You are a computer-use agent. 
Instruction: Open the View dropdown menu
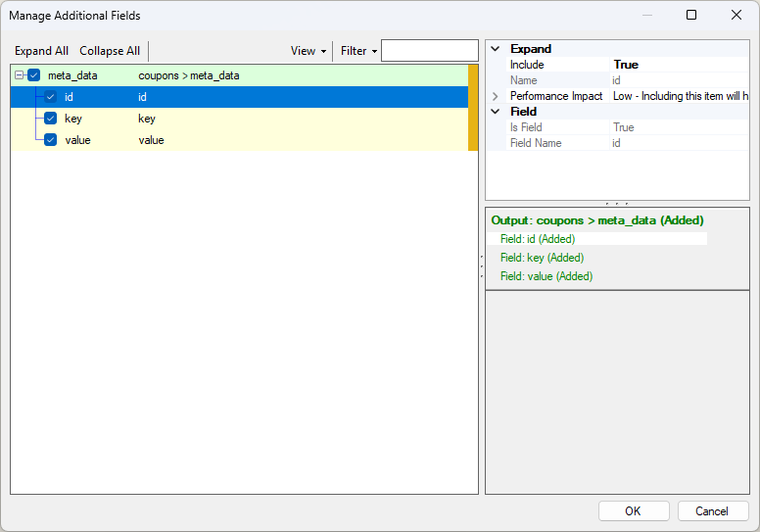click(x=309, y=51)
